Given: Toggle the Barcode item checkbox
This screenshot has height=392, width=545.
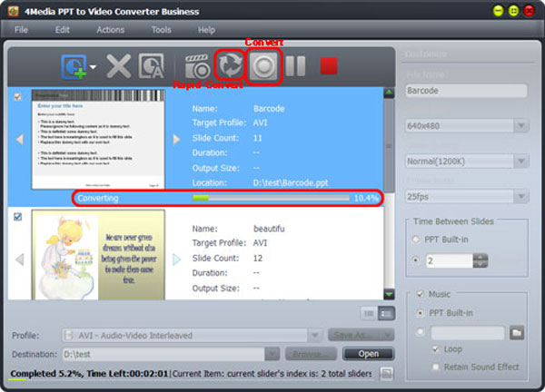Looking at the screenshot, I should [x=17, y=97].
